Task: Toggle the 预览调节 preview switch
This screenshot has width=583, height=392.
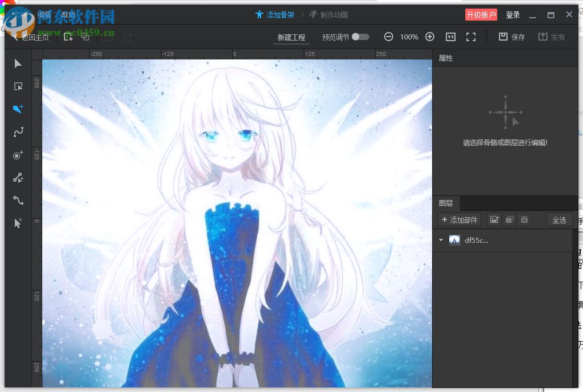Action: pyautogui.click(x=361, y=36)
